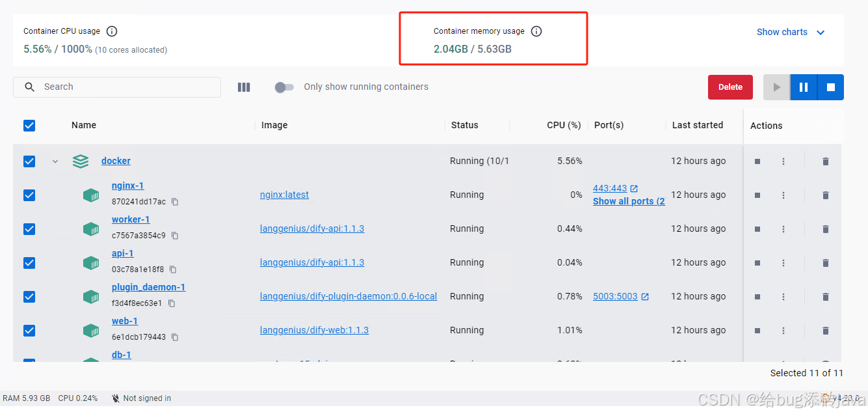This screenshot has width=868, height=414.
Task: Open more actions menu for worker-1
Action: 783,229
